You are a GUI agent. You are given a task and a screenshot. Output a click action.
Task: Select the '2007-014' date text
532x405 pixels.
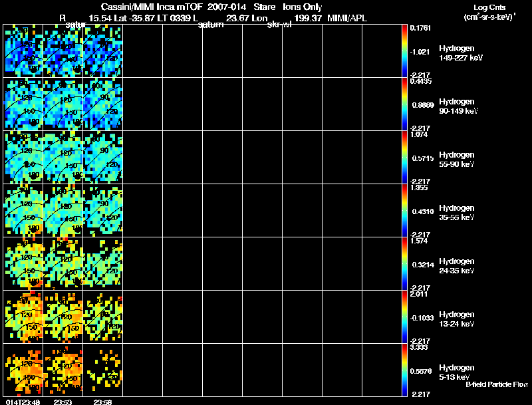coord(227,7)
